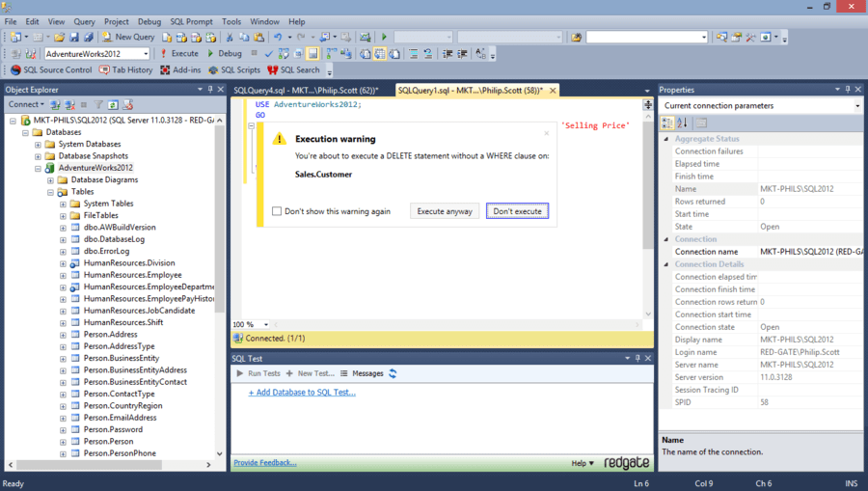Screen dimensions: 868x491
Task: Sort properties alphabetically
Action: (682, 123)
